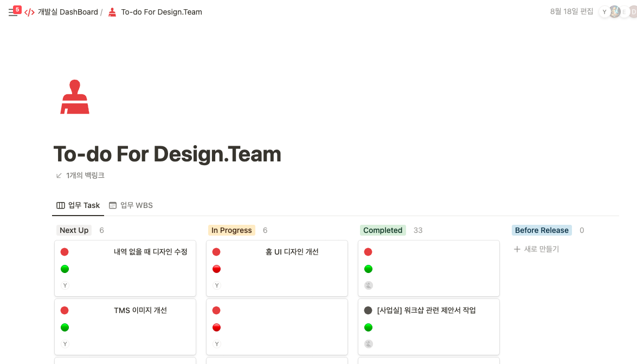Open [사업실] 워크샵 관련 제안서 작업 card

point(429,327)
